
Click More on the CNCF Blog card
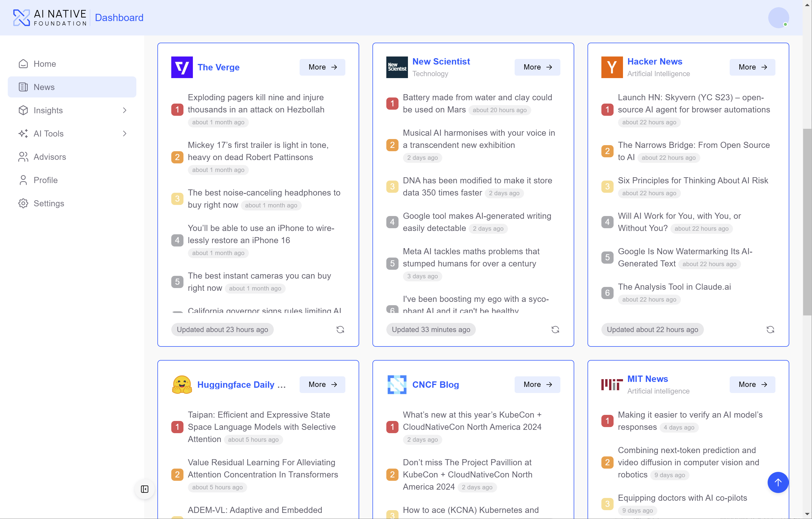click(x=537, y=384)
